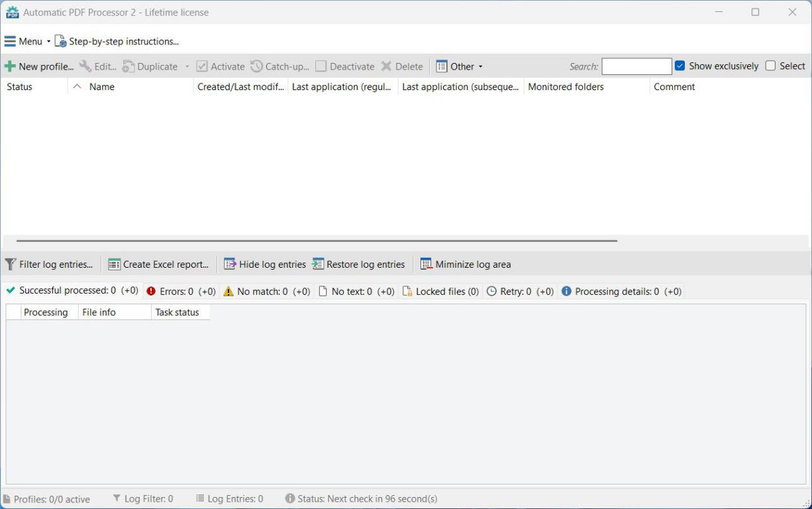
Task: Hide log entries using toolbar icon
Action: (230, 264)
